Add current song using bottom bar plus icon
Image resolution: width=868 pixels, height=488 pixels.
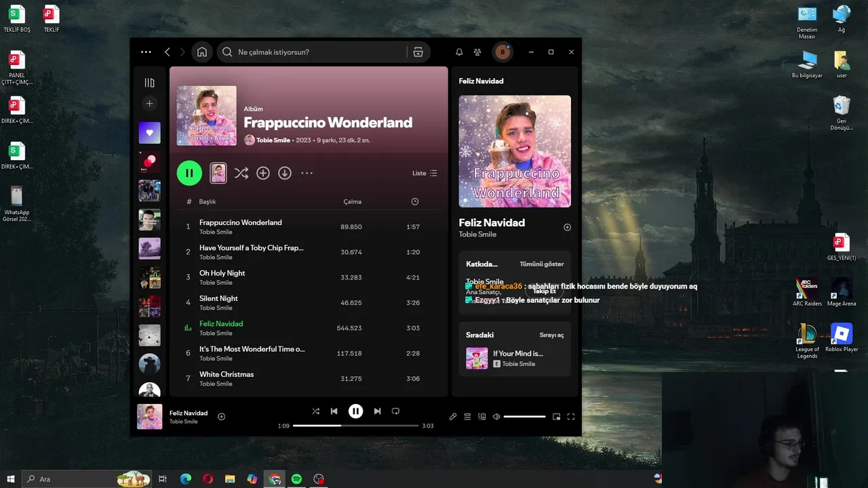[x=221, y=417]
